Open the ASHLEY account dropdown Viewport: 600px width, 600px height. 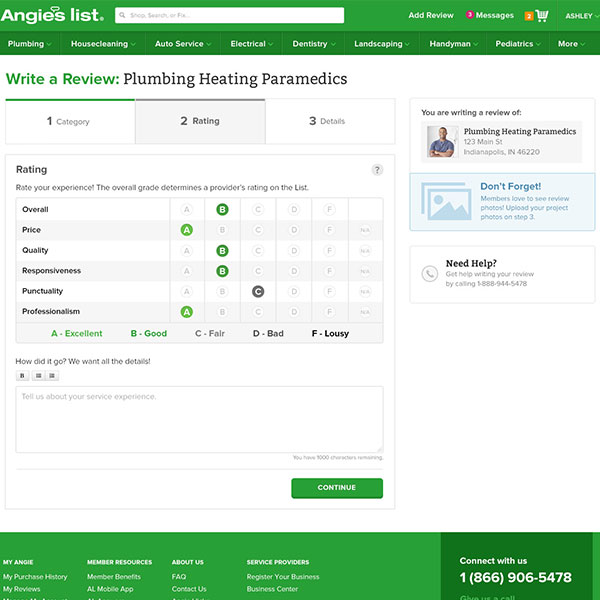(578, 16)
